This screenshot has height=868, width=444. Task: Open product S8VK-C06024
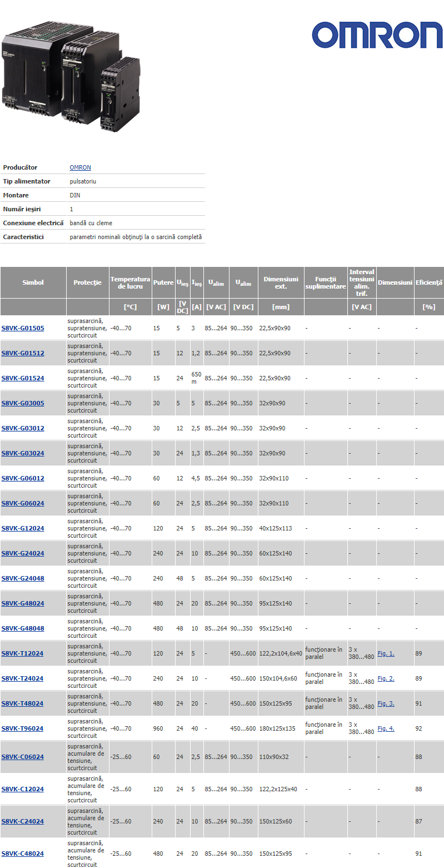[x=22, y=757]
